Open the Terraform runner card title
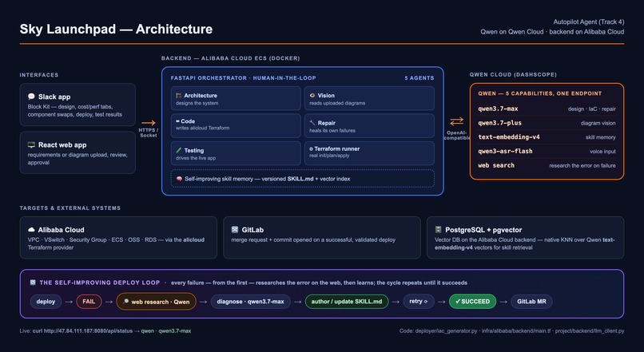The width and height of the screenshot is (644, 352). [337, 149]
